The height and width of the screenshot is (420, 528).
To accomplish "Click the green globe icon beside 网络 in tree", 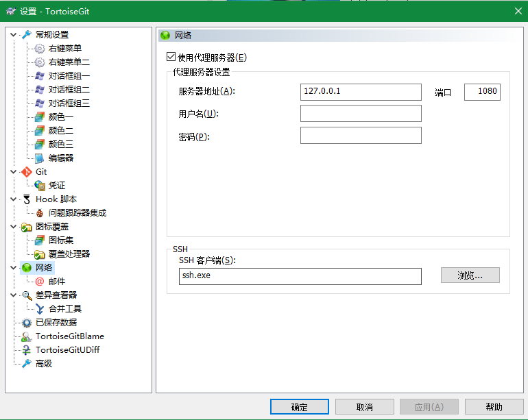I will pos(27,268).
